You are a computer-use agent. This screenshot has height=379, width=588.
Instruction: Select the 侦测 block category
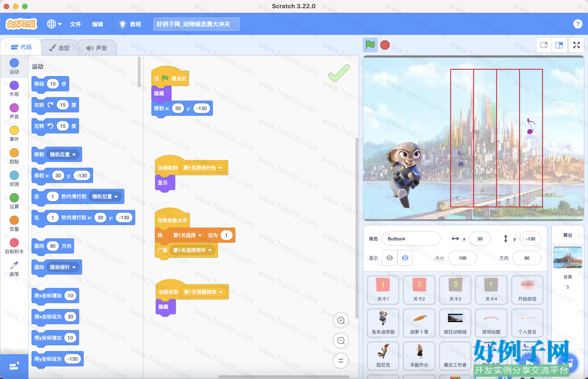pyautogui.click(x=14, y=179)
